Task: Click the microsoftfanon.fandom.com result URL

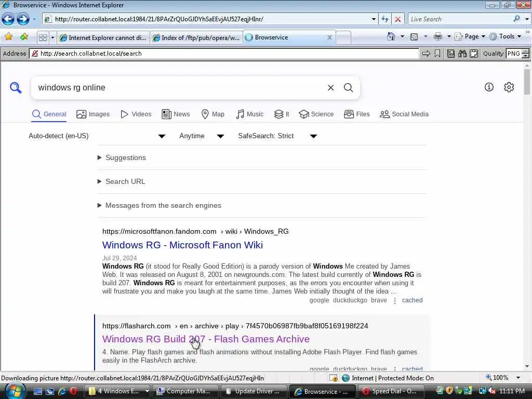Action: [x=195, y=231]
